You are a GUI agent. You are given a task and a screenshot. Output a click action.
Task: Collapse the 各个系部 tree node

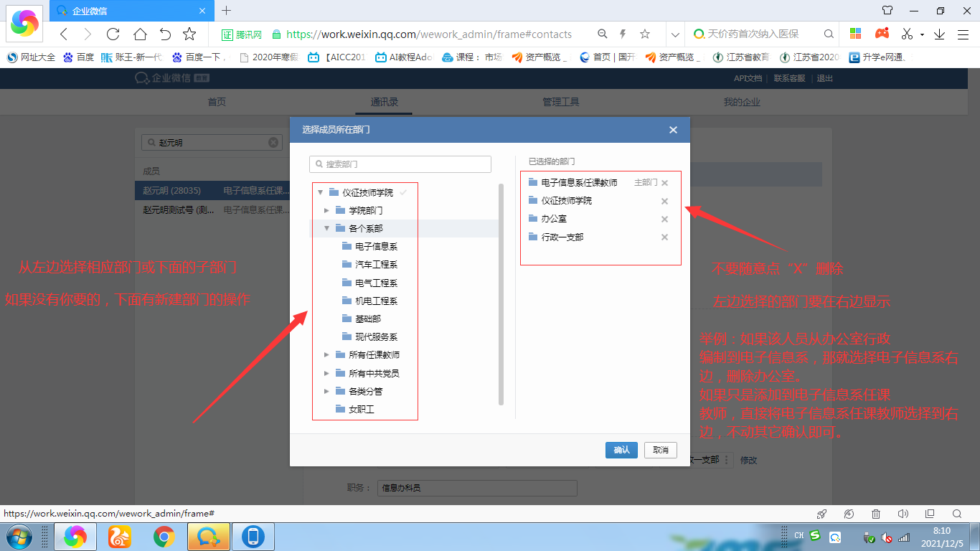(x=326, y=228)
